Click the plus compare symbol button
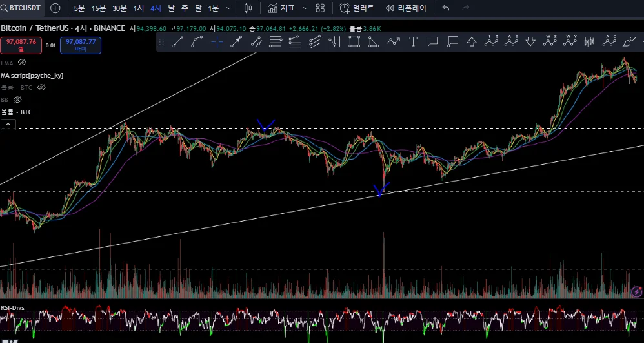644x343 pixels. point(55,8)
